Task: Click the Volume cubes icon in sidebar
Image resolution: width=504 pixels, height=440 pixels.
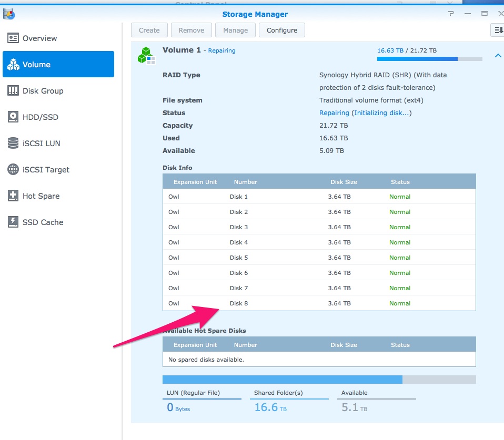Action: pyautogui.click(x=13, y=65)
